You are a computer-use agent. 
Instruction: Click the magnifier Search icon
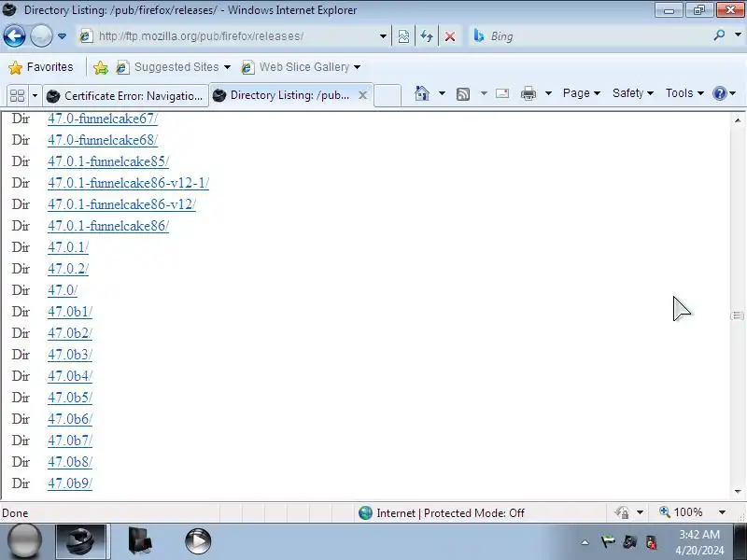719,35
